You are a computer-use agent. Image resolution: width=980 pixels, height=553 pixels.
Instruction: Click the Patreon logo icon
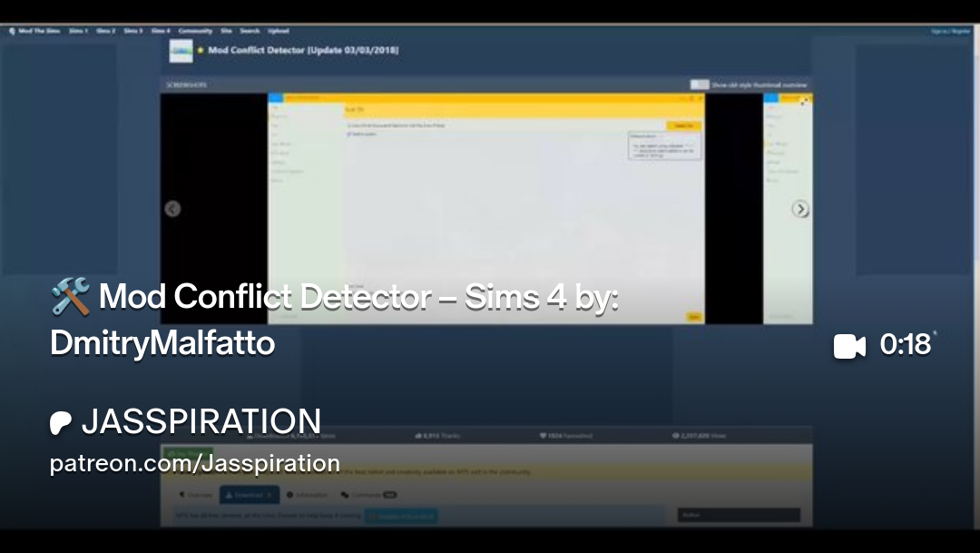coord(61,423)
